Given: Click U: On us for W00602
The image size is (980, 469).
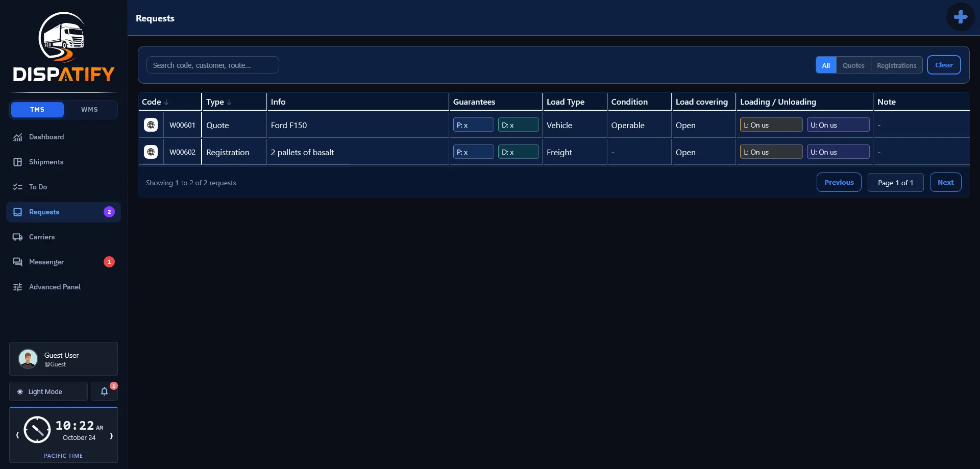Looking at the screenshot, I should tap(838, 152).
